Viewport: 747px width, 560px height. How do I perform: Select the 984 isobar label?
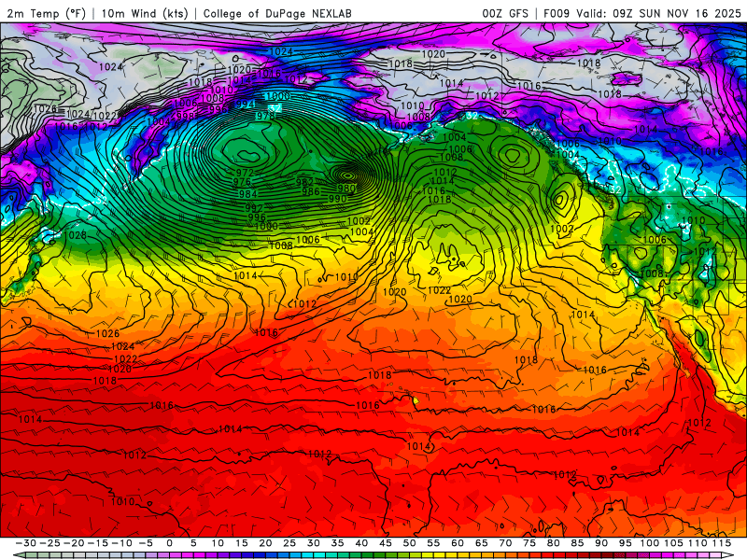click(x=247, y=194)
